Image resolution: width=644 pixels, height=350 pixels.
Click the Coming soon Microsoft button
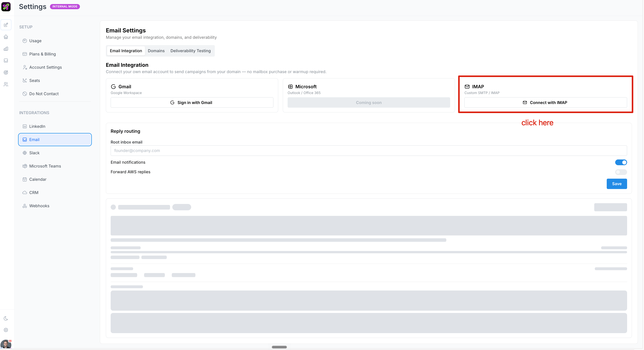(x=369, y=103)
